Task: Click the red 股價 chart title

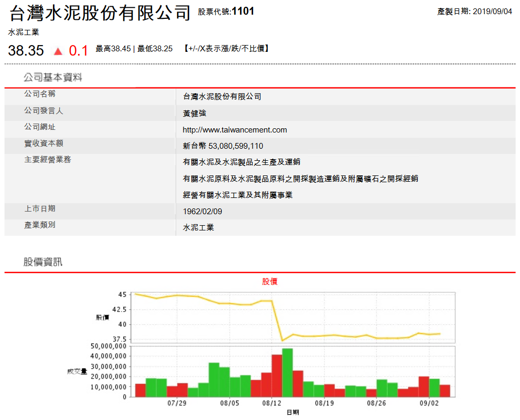Action: click(269, 282)
